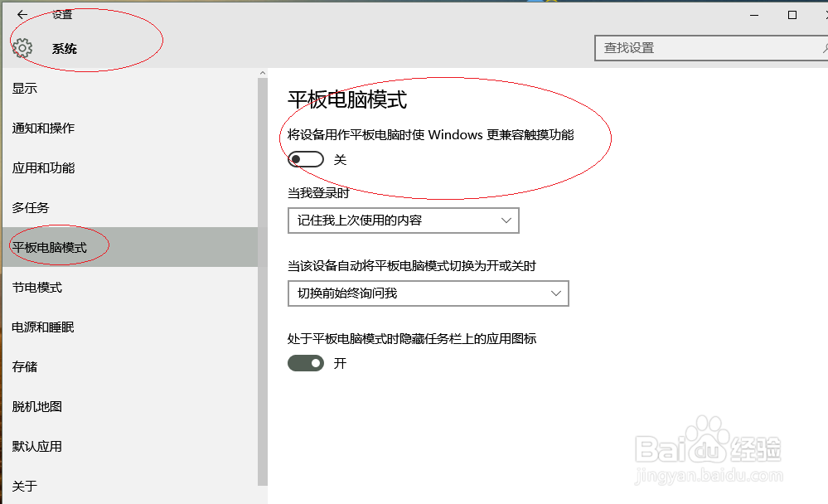828x504 pixels.
Task: Open the 记住我上次使用的内容 dropdown
Action: point(403,220)
